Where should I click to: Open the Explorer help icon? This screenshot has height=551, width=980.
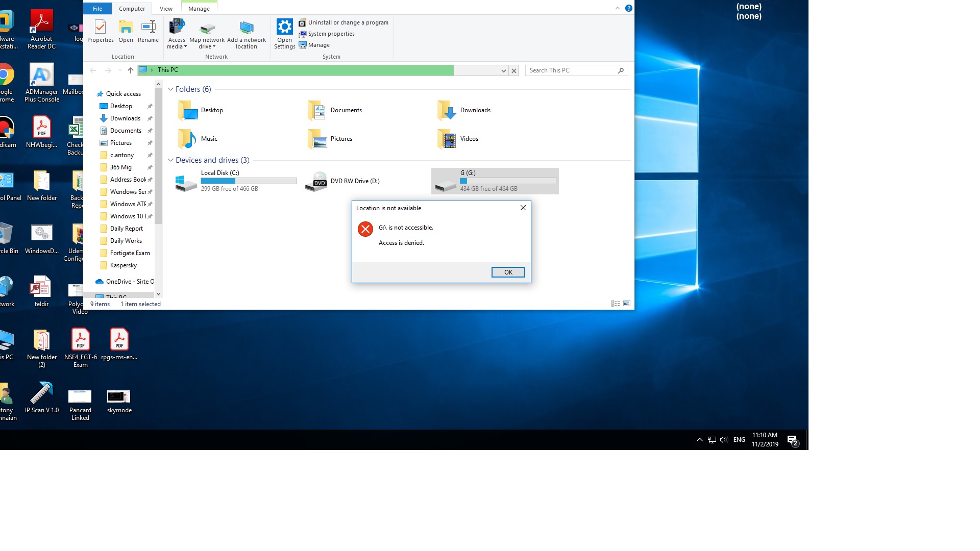[629, 8]
